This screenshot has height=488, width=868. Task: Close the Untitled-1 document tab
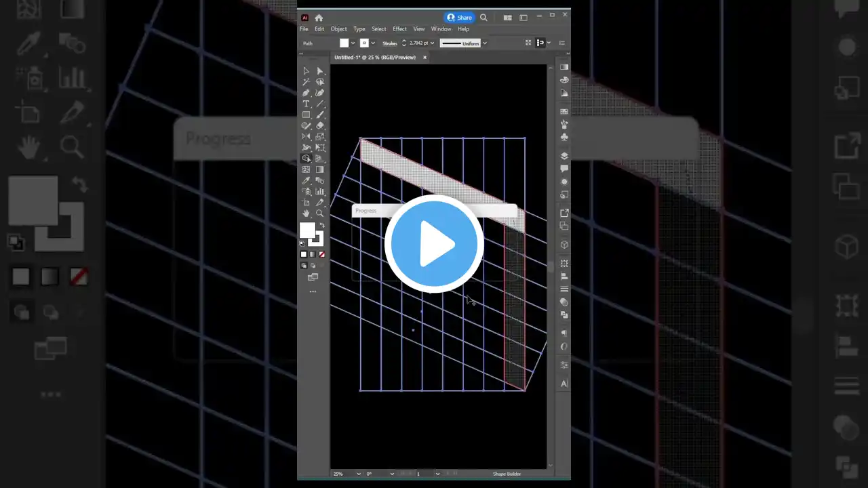pos(425,58)
